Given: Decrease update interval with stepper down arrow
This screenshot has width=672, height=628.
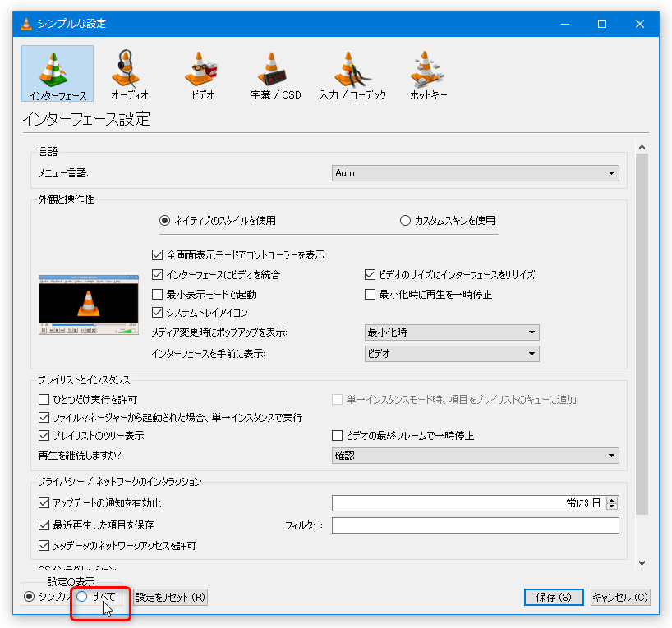Looking at the screenshot, I should tap(612, 507).
